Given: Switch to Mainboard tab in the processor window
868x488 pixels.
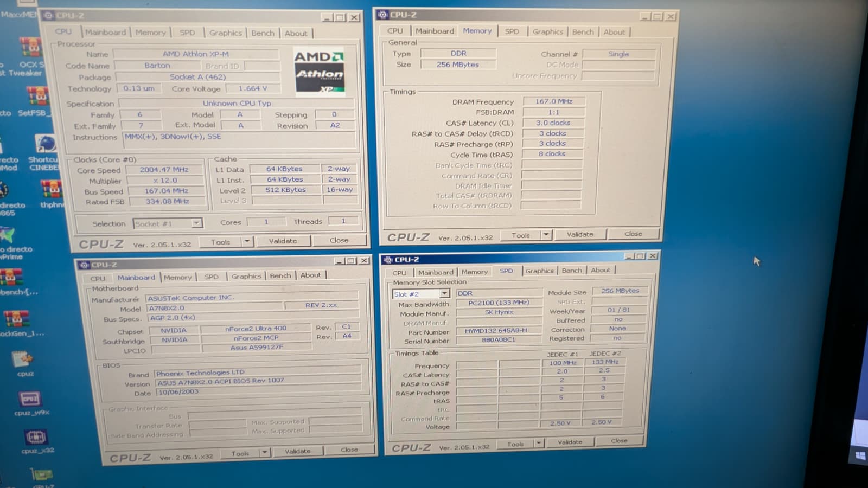Looking at the screenshot, I should 105,33.
